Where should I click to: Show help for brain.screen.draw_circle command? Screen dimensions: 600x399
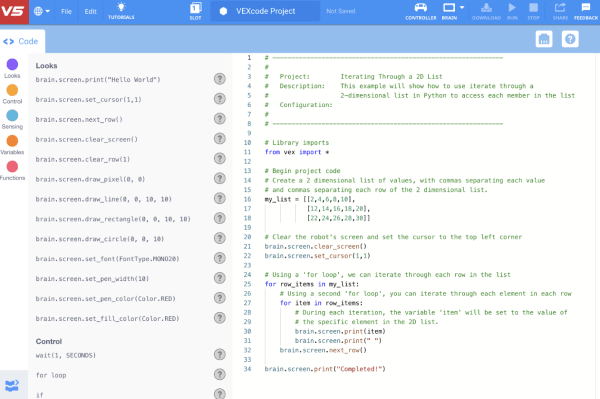coord(220,238)
